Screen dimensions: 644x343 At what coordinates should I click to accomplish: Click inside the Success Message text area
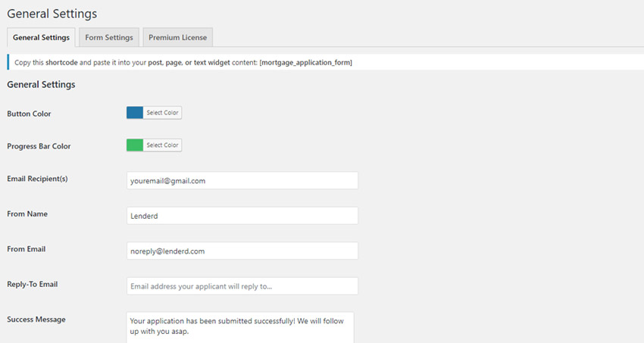(x=239, y=326)
